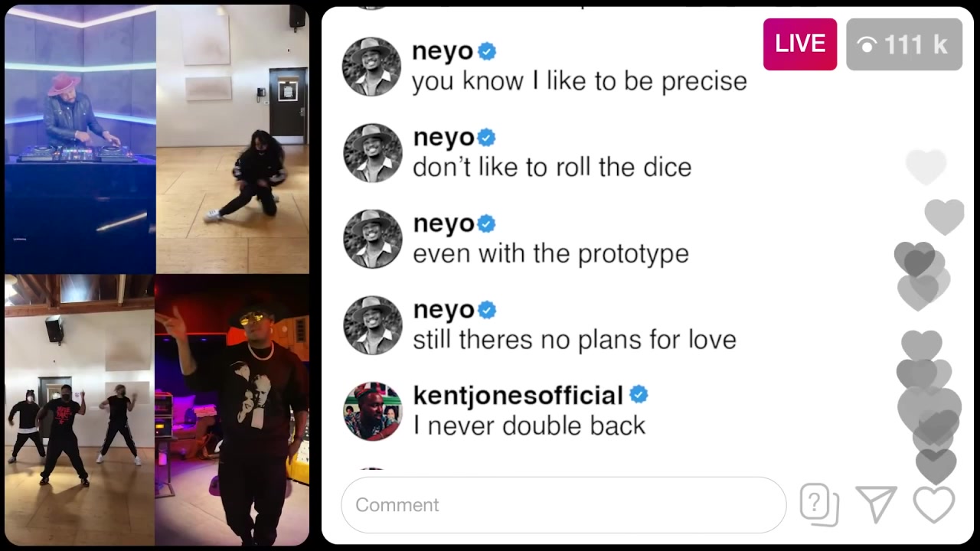Click the 111 k viewer count
The height and width of the screenshot is (551, 980).
point(904,44)
